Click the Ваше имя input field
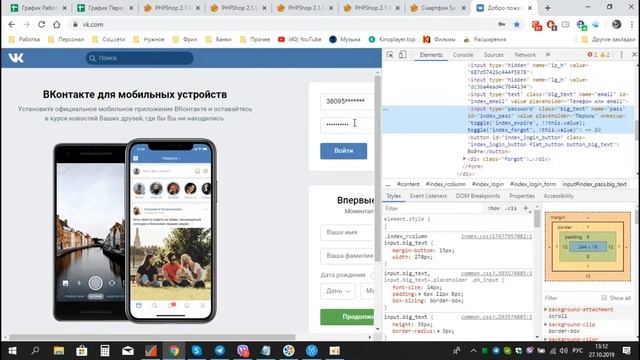640x360 pixels. point(347,232)
